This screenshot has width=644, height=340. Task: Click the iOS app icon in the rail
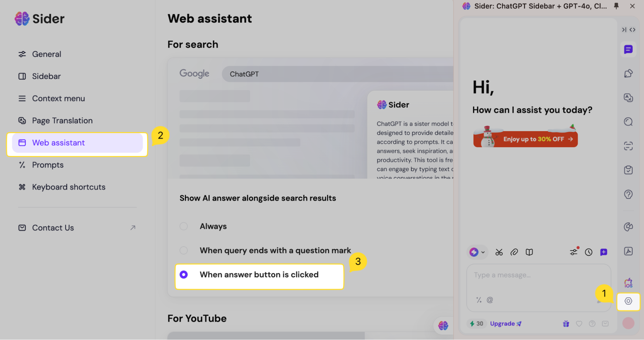[628, 283]
